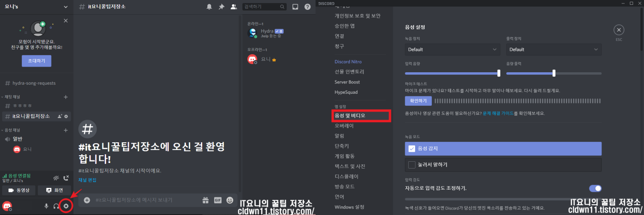Create invite for it요니꿀팁저장소 channel
The image size is (644, 215).
tap(60, 116)
